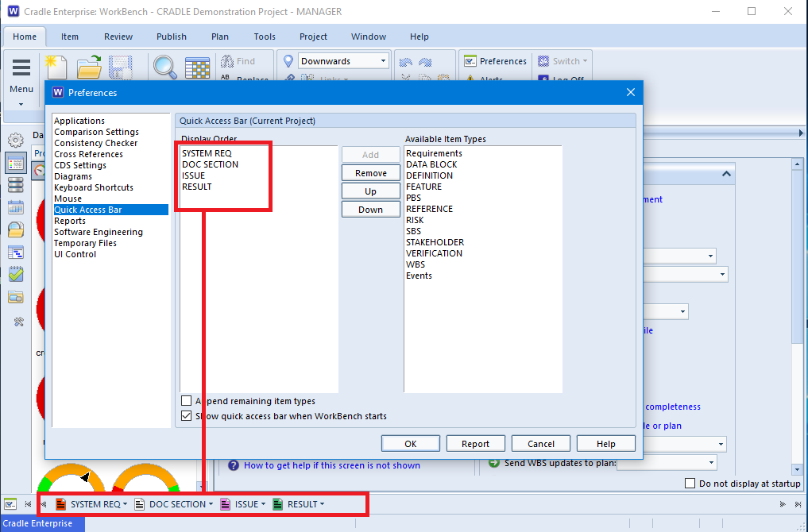Screen dimensions: 808x532
Task: Click the folder search icon in sidebar
Action: (16, 229)
